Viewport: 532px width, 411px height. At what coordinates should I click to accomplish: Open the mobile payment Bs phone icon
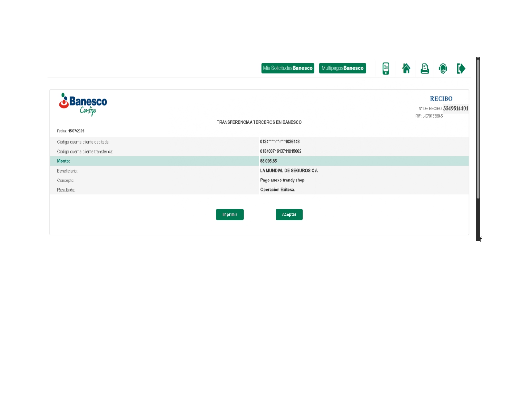[386, 68]
